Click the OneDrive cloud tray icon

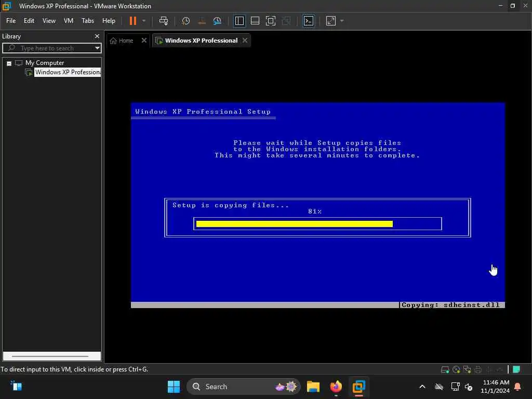click(439, 387)
